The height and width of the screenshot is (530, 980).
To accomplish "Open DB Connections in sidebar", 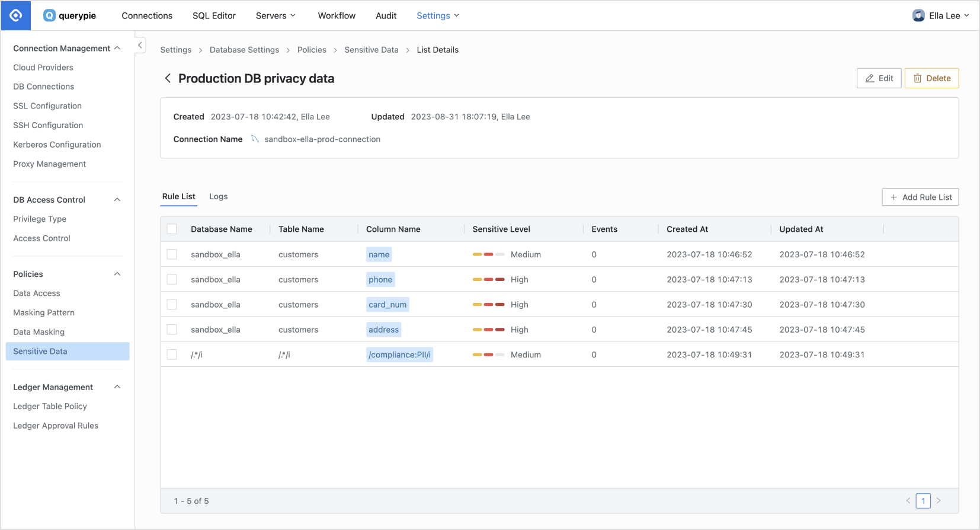I will (44, 87).
